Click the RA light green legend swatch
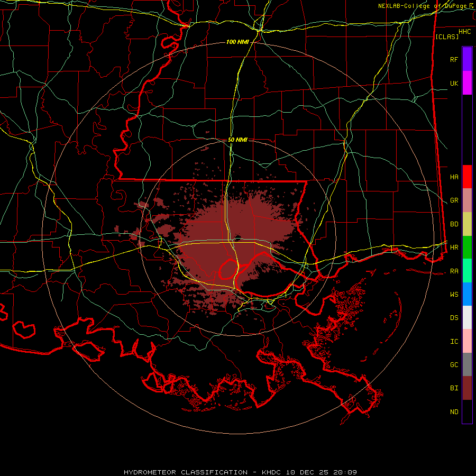 467,271
